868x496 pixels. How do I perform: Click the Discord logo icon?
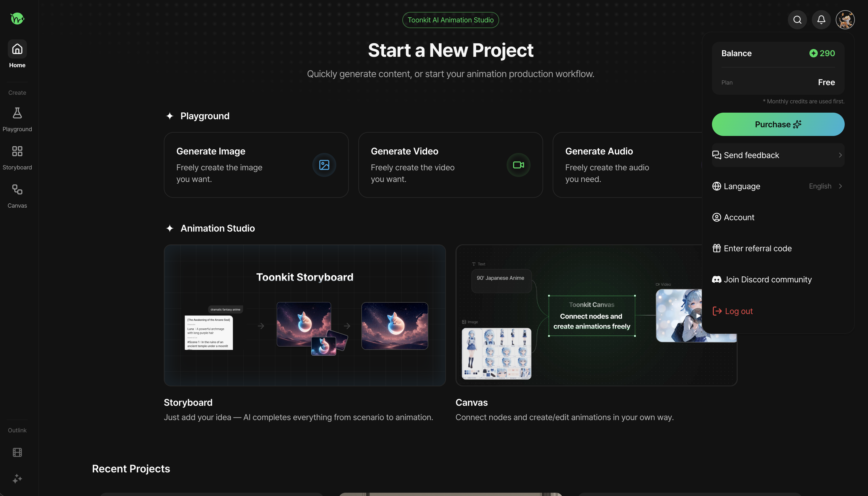716,279
